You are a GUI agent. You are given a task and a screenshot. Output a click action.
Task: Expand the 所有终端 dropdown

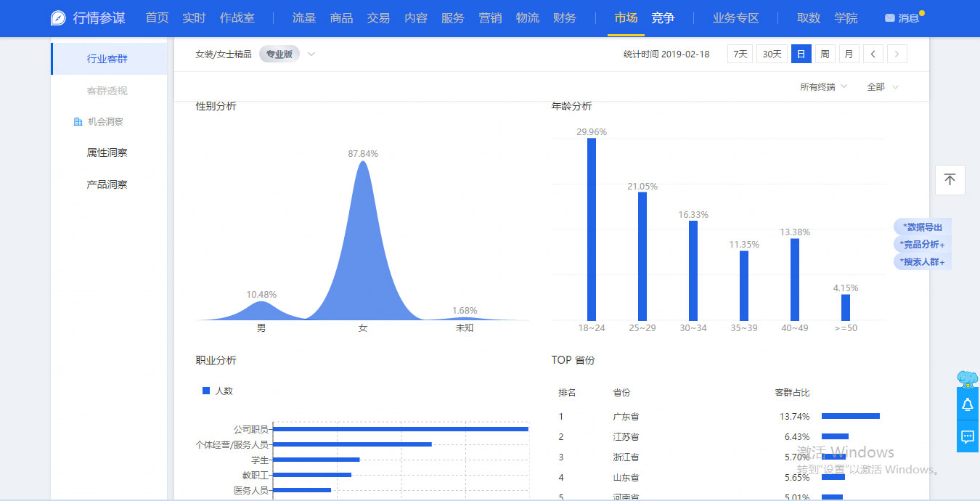click(x=823, y=87)
